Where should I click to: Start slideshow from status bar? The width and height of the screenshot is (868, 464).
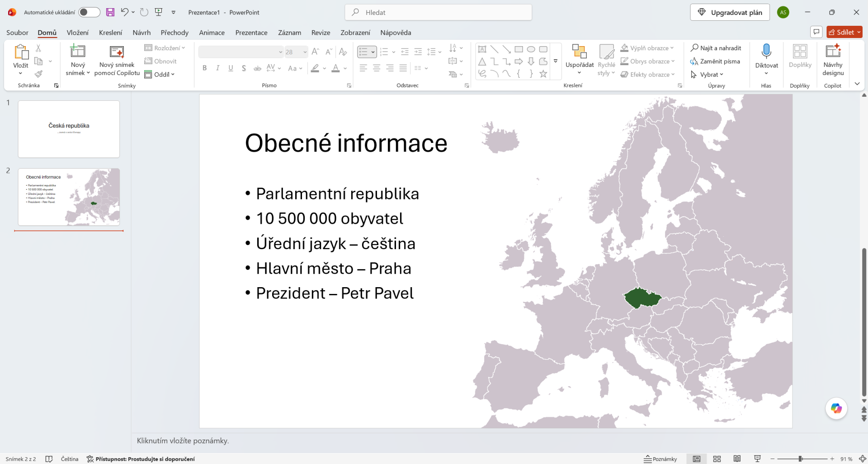tap(757, 459)
